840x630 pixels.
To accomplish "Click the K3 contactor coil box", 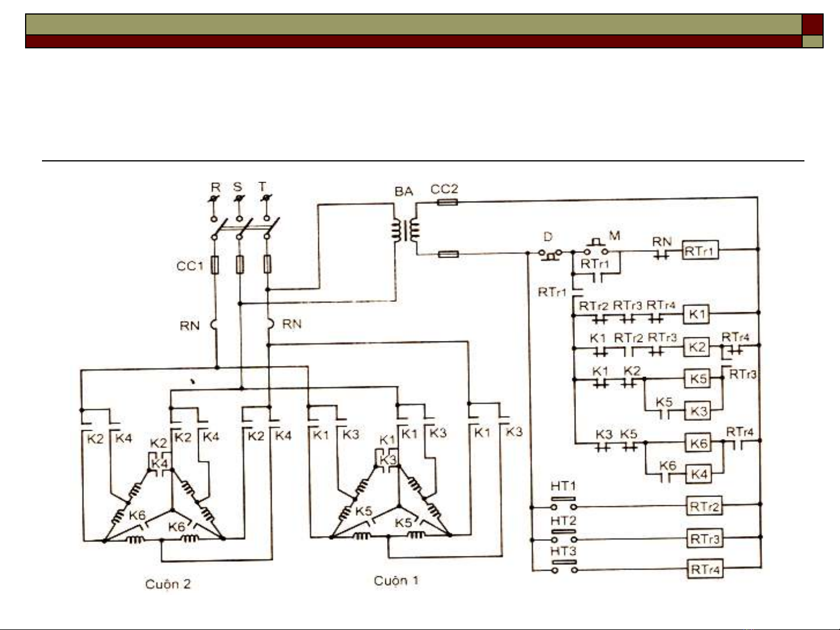I will coord(698,411).
